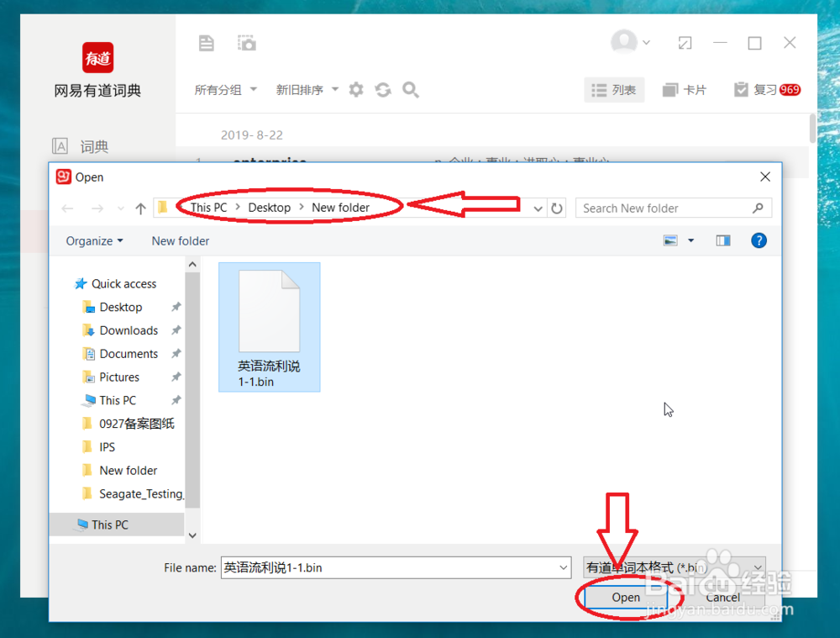Click the wordbook search magnifier icon
The height and width of the screenshot is (638, 840).
pyautogui.click(x=411, y=90)
